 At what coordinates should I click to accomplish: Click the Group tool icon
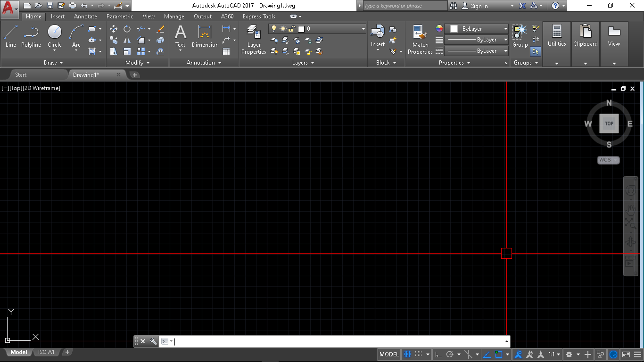pos(520,36)
